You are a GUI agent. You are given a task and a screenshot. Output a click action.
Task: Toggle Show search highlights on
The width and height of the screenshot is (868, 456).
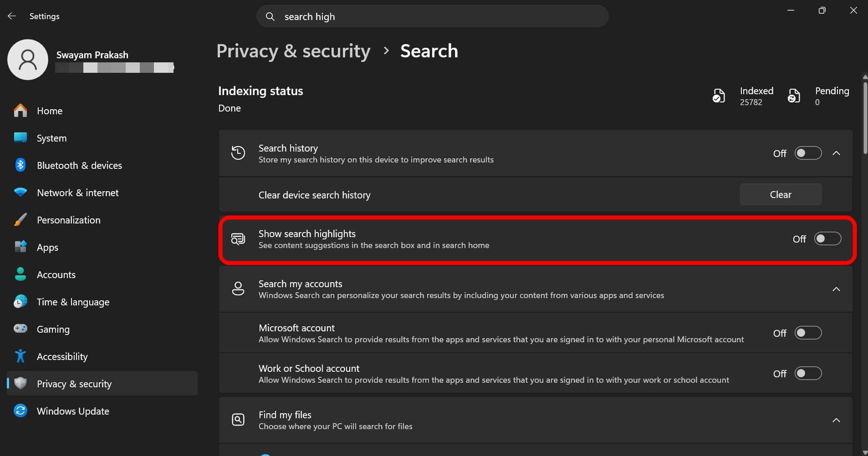point(827,238)
